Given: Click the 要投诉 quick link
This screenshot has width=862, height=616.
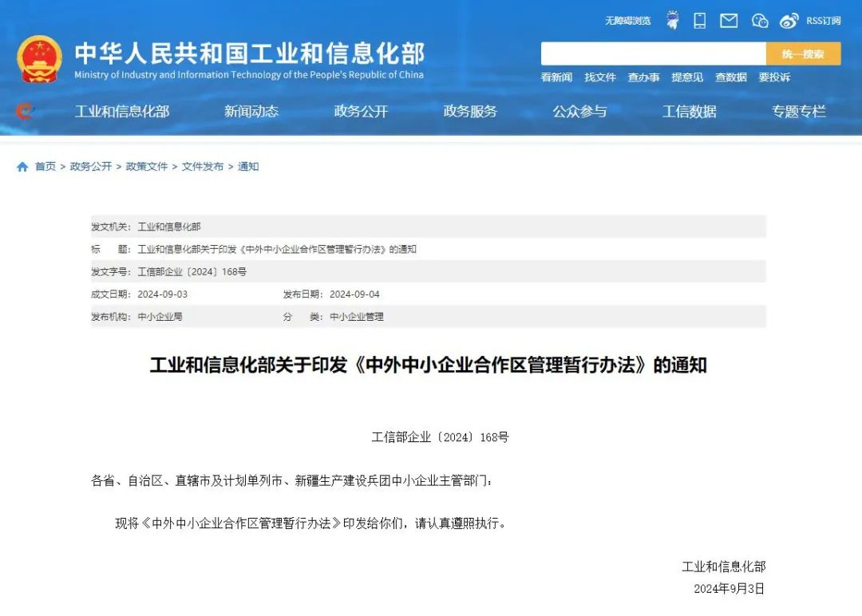Looking at the screenshot, I should (774, 77).
